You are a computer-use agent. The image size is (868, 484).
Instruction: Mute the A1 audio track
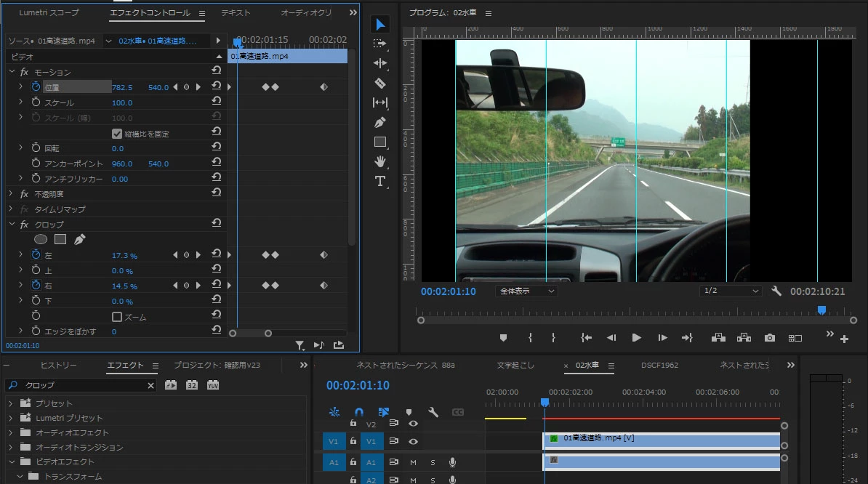click(413, 462)
